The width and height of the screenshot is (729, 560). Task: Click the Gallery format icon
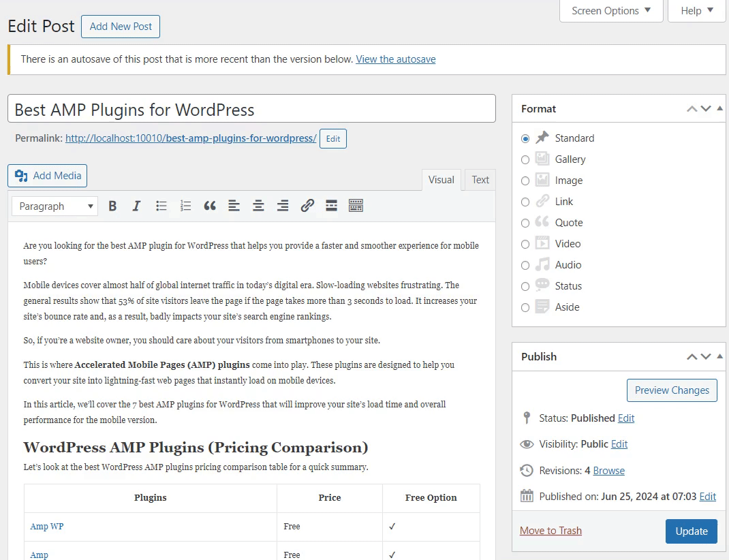tap(542, 159)
